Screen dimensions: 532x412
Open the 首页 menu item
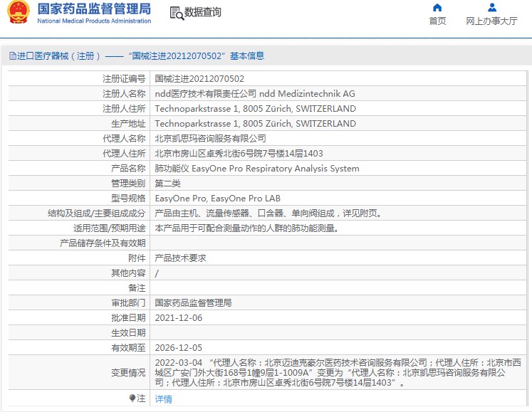(437, 21)
